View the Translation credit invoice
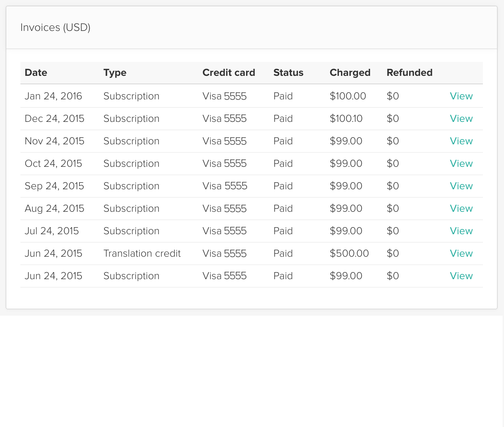Image resolution: width=504 pixels, height=427 pixels. pyautogui.click(x=461, y=253)
